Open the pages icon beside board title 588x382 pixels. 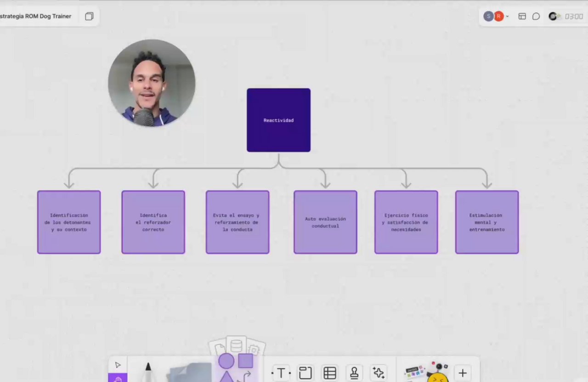(89, 17)
